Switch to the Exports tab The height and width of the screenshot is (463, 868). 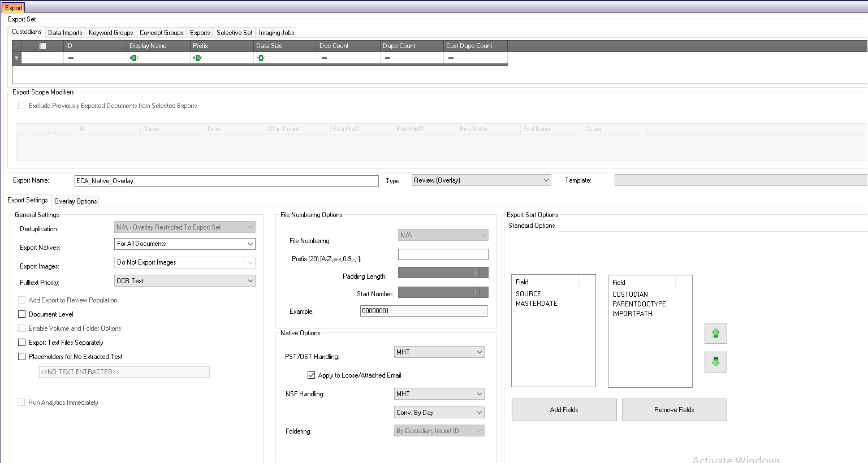[x=200, y=33]
